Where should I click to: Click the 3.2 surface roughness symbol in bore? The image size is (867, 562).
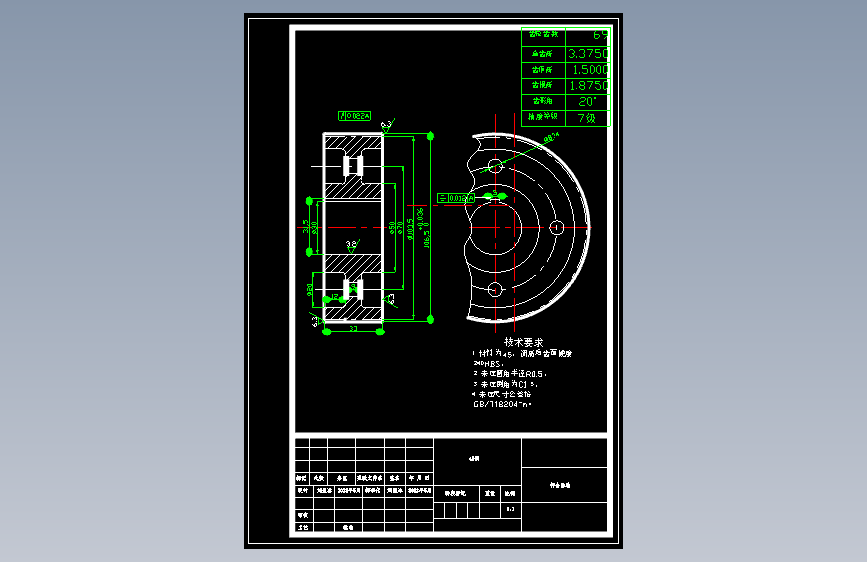[x=352, y=246]
